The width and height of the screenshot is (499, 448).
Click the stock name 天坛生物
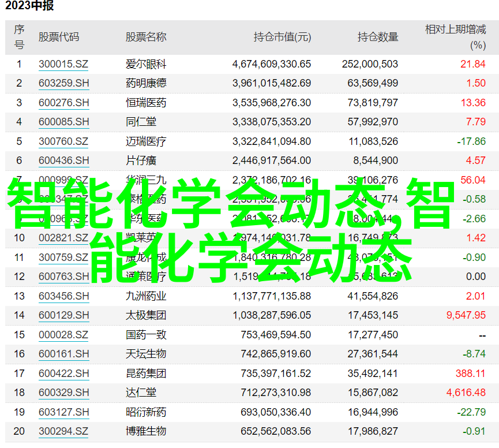(x=146, y=354)
